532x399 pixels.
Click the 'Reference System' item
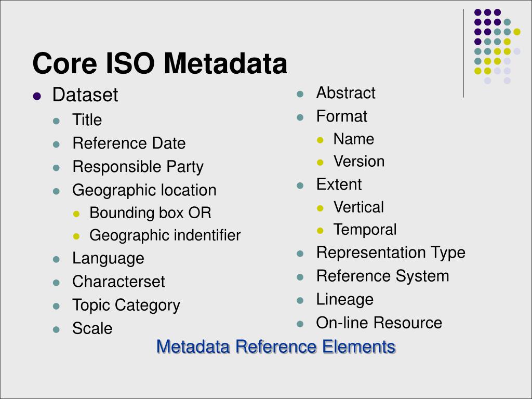[383, 276]
